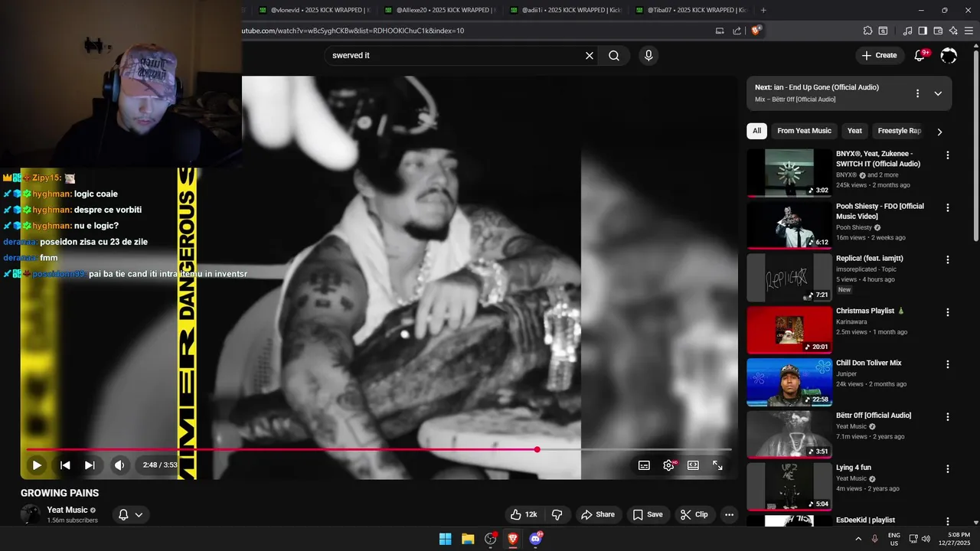Open Brave Wallet icon
The height and width of the screenshot is (551, 980).
click(938, 31)
